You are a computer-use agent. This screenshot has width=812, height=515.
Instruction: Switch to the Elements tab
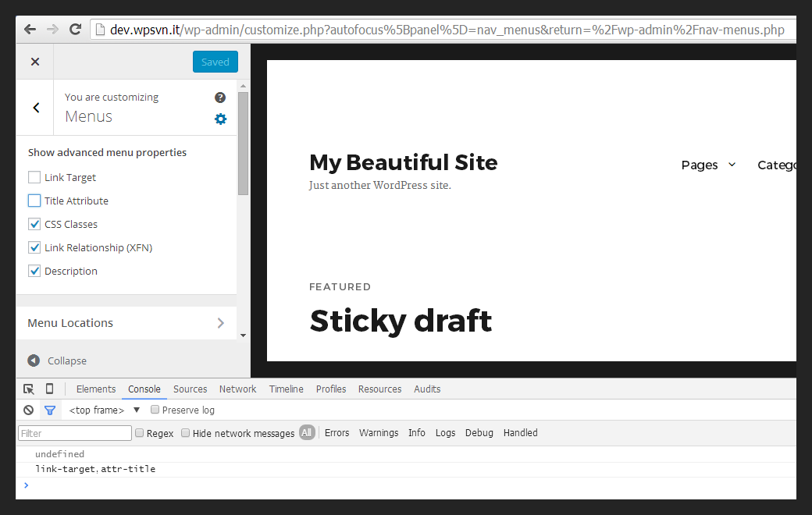click(x=96, y=389)
